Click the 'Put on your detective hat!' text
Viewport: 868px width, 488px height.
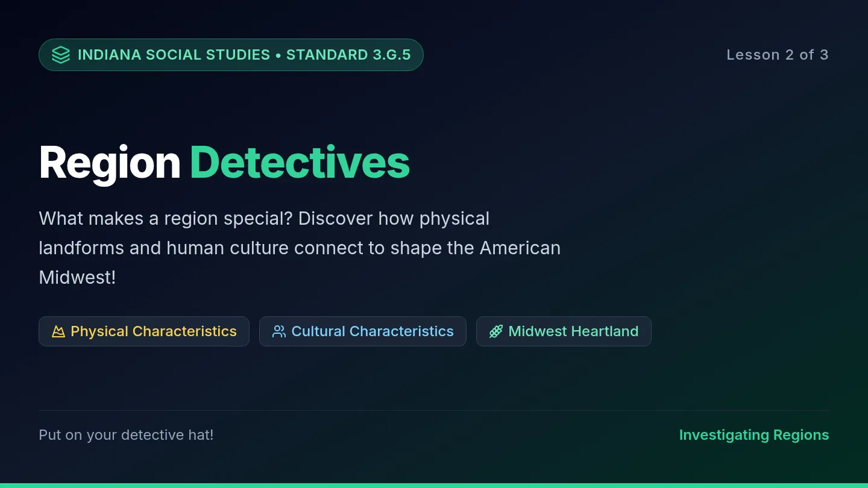click(126, 435)
